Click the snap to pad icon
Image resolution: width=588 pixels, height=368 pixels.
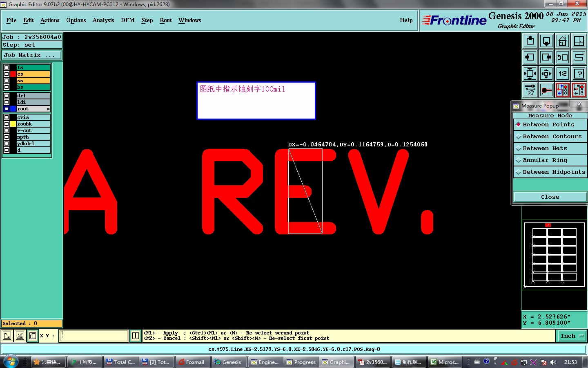click(546, 90)
